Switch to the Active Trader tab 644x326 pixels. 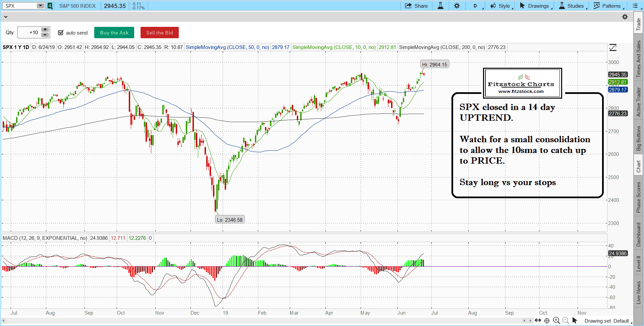[x=638, y=102]
